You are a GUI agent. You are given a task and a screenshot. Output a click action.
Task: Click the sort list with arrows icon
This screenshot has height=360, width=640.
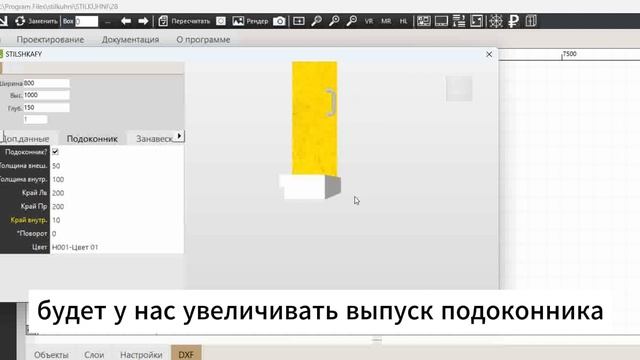[459, 21]
